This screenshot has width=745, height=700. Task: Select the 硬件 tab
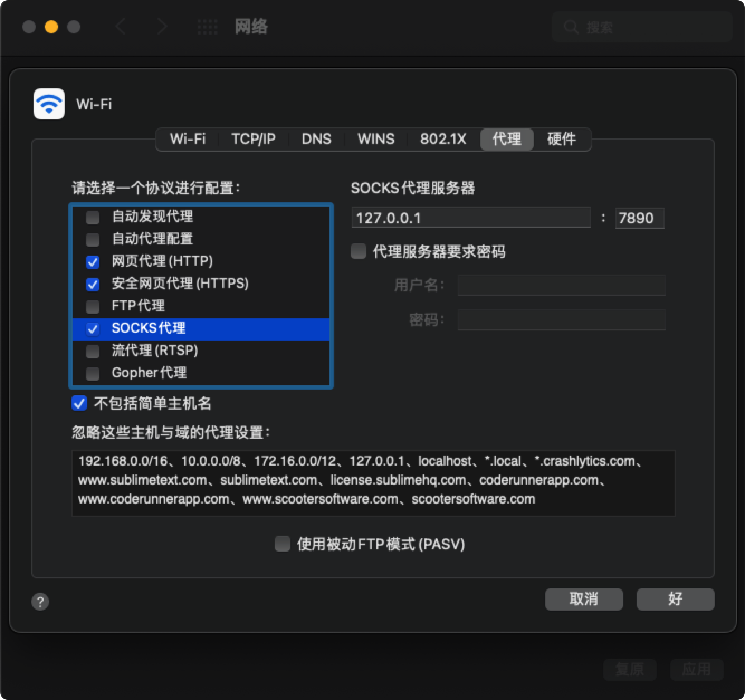[562, 139]
